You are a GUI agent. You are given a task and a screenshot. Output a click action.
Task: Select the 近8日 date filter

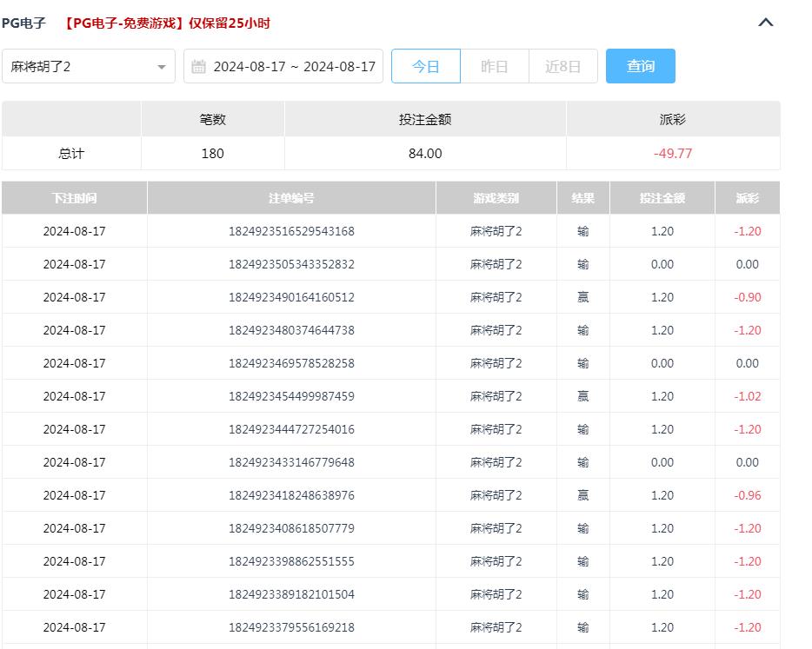point(563,66)
